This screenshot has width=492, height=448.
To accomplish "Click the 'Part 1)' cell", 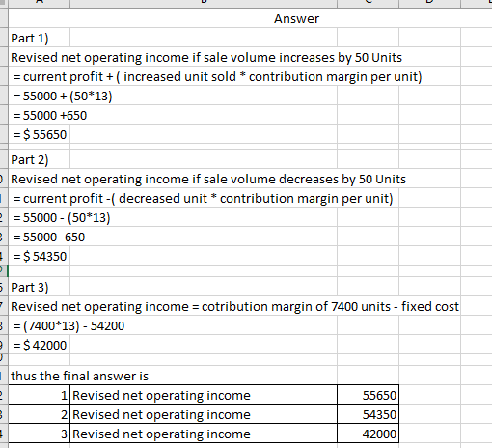I will 40,38.
